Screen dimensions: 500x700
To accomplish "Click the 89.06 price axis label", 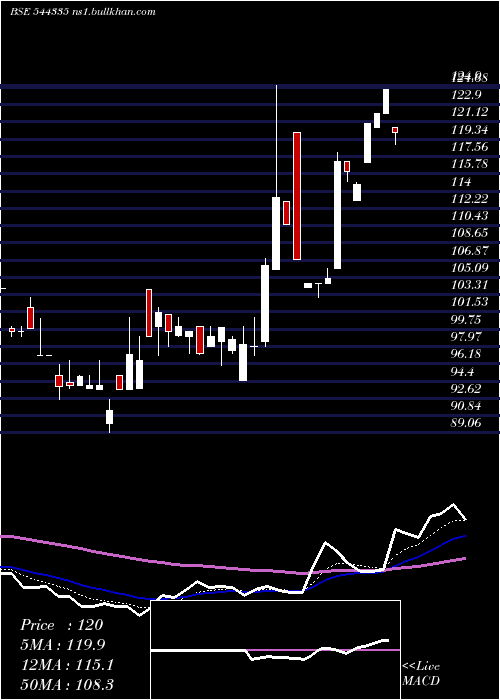I will 466,423.
